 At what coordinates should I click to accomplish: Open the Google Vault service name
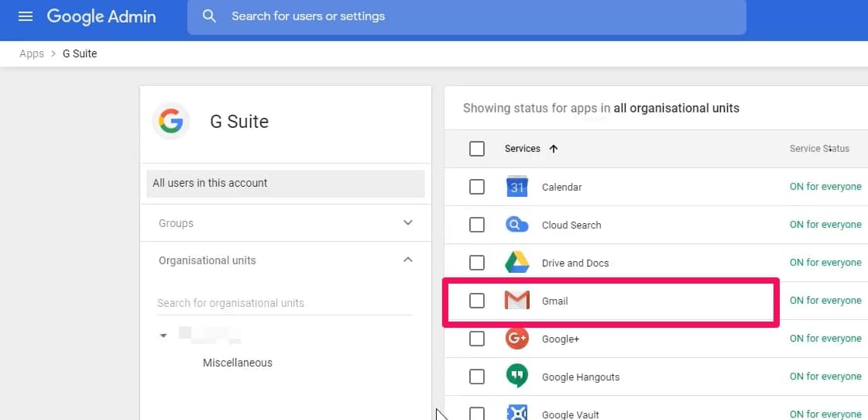[570, 415]
